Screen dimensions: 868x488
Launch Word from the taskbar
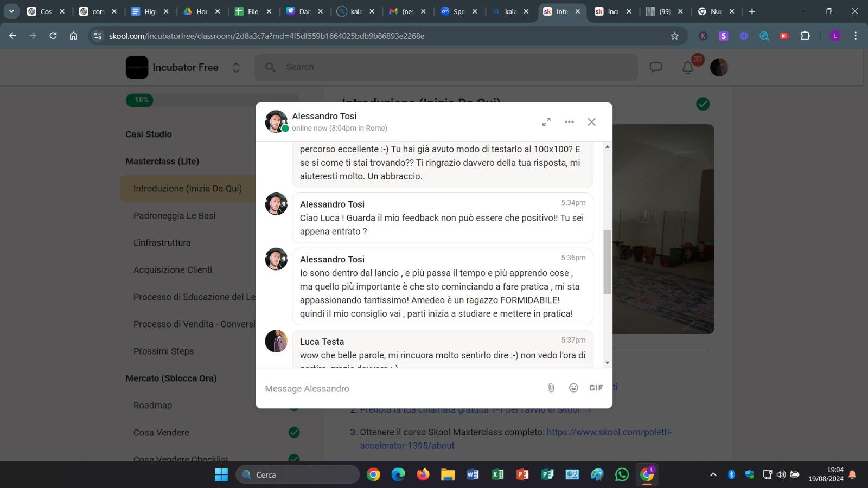point(473,474)
